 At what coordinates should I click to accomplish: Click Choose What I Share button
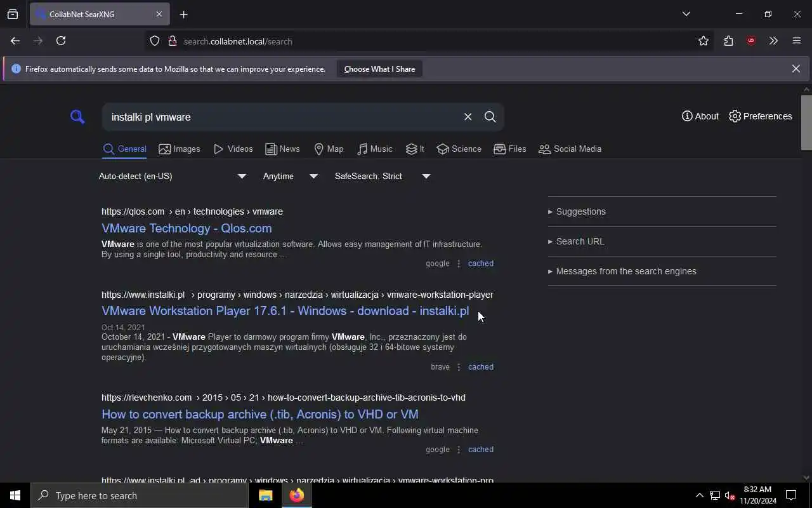379,69
